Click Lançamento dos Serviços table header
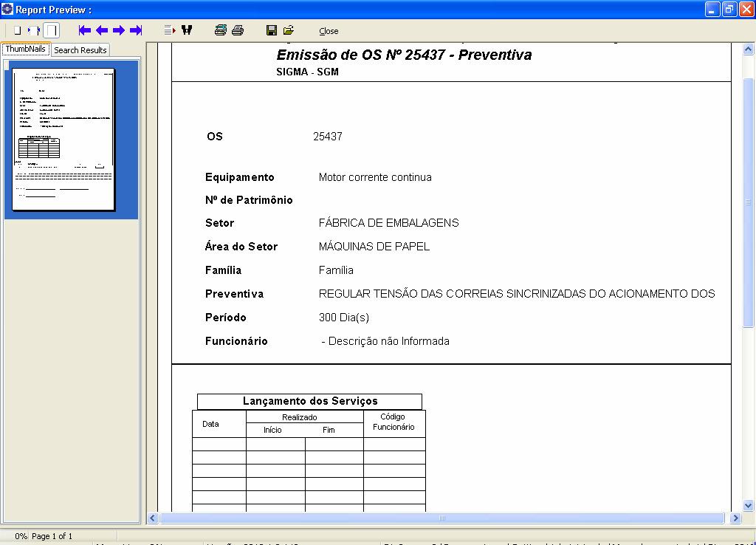756x545 pixels. click(310, 401)
